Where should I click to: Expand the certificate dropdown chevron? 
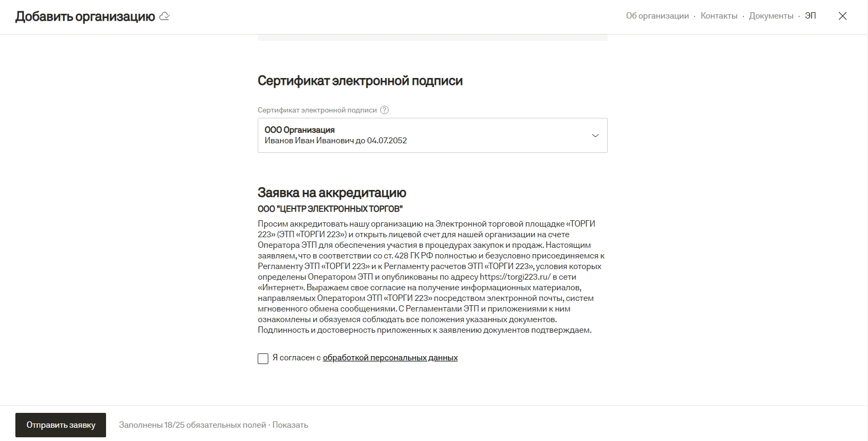pyautogui.click(x=595, y=135)
